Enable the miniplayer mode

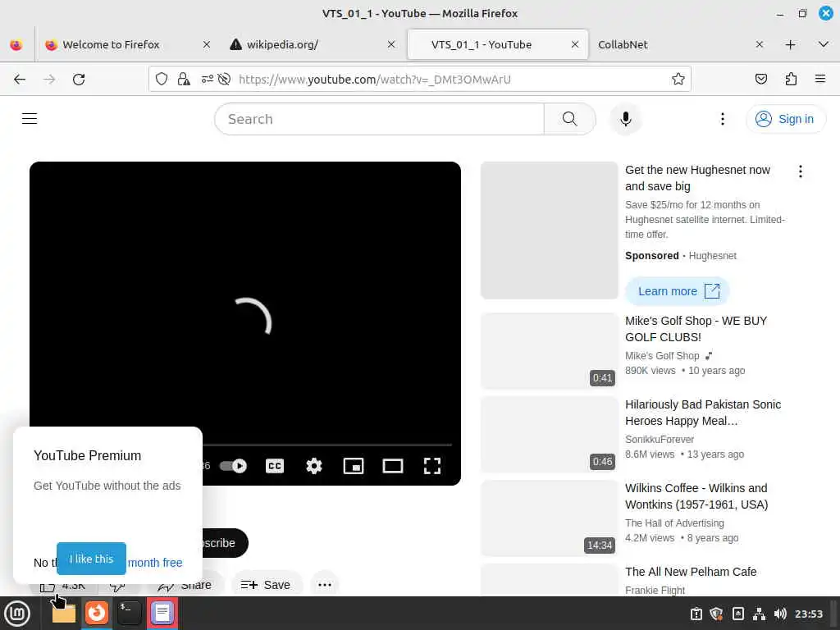coord(354,466)
